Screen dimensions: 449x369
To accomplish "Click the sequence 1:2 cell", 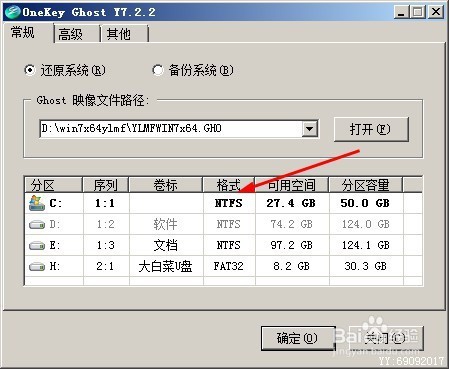I will click(x=105, y=224).
